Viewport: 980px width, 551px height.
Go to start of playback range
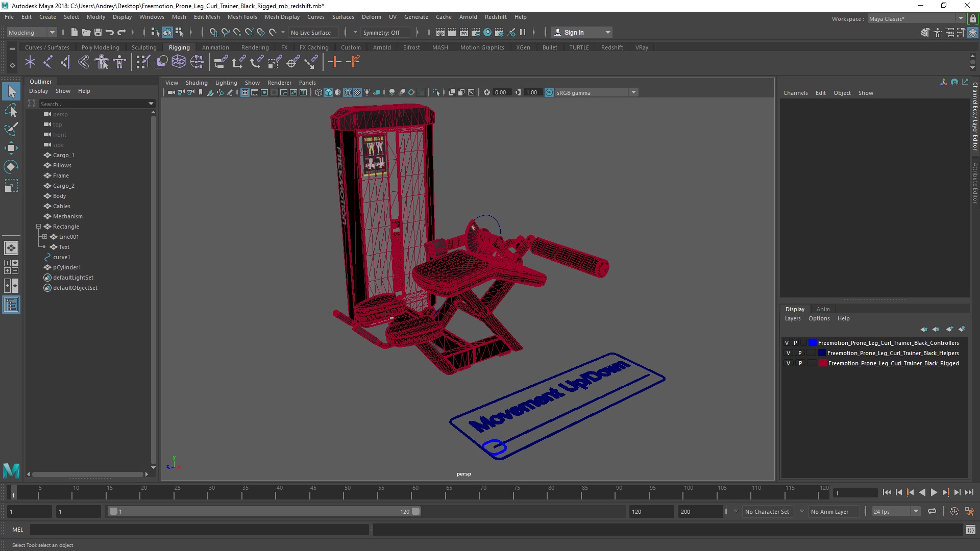(x=887, y=492)
